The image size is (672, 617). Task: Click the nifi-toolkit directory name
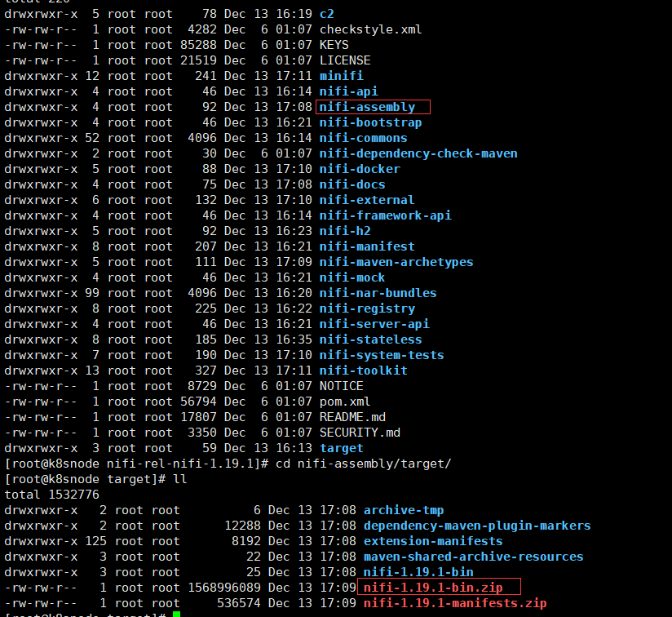tap(364, 371)
